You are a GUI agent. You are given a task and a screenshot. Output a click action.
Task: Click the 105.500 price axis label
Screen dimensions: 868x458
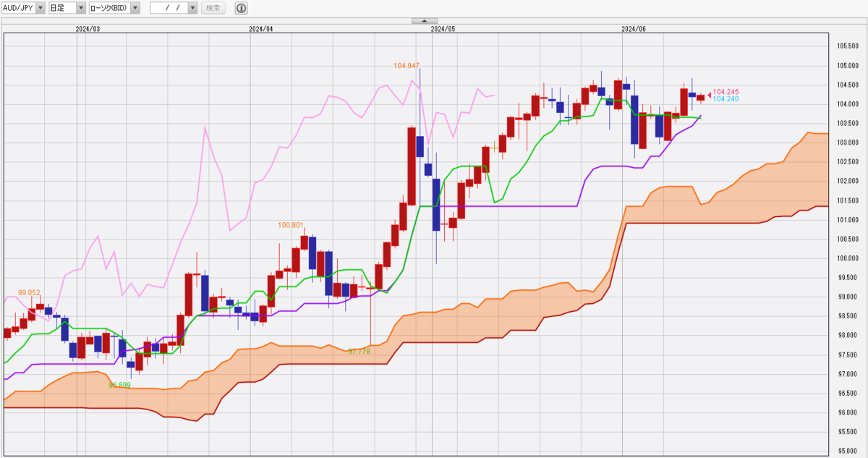tap(847, 46)
